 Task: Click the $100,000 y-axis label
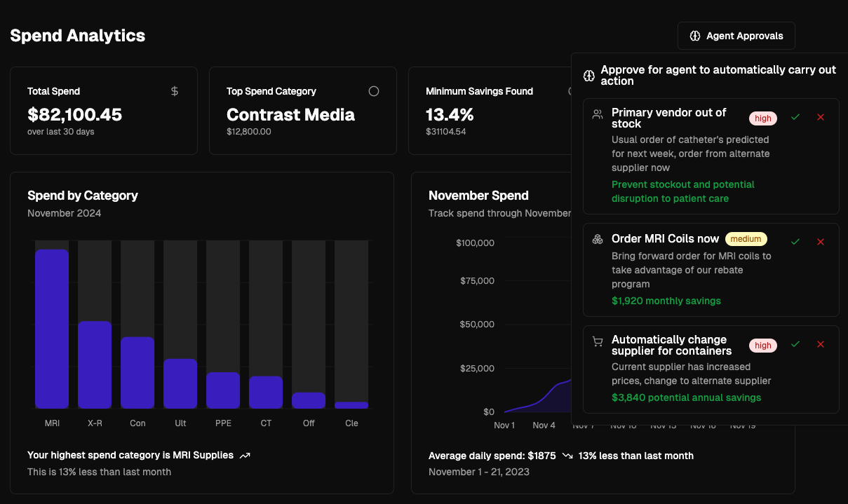[x=476, y=243]
